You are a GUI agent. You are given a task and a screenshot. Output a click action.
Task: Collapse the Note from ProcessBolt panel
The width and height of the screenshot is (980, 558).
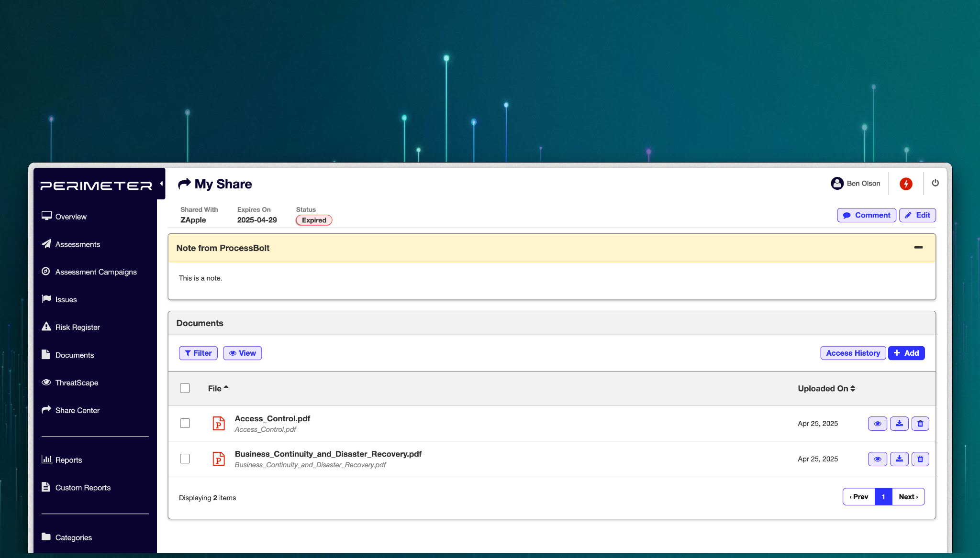918,248
